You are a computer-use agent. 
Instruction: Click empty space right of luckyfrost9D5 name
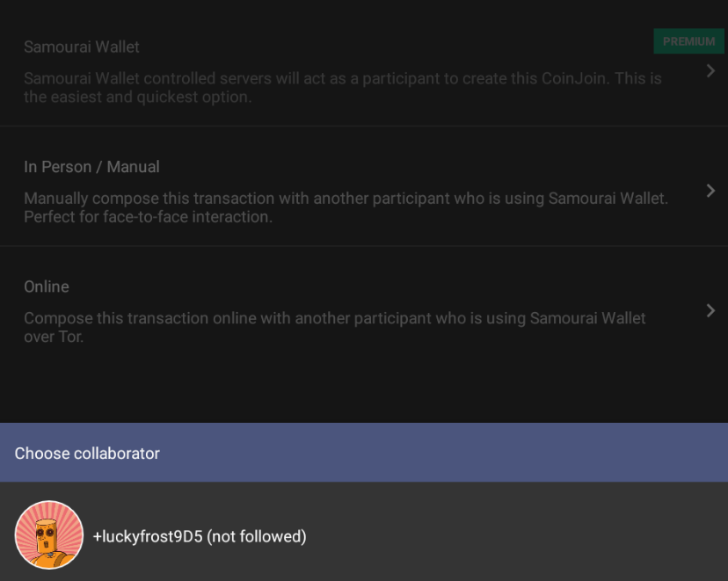pyautogui.click(x=528, y=536)
